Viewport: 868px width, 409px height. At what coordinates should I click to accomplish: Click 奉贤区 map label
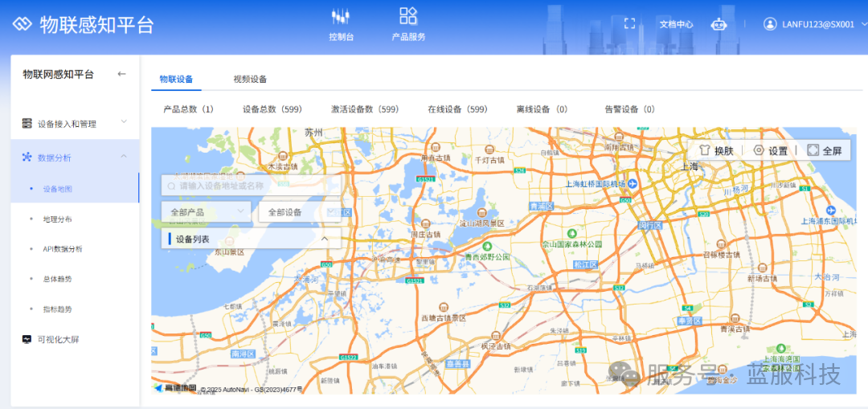coord(690,321)
